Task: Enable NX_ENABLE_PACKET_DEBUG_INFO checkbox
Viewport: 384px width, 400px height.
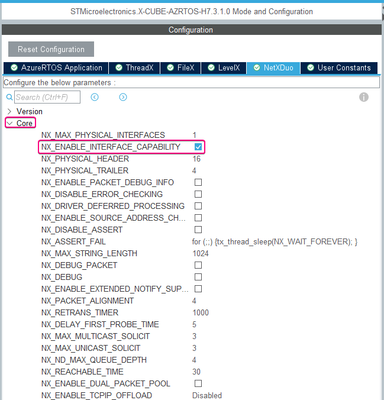Action: click(x=198, y=182)
